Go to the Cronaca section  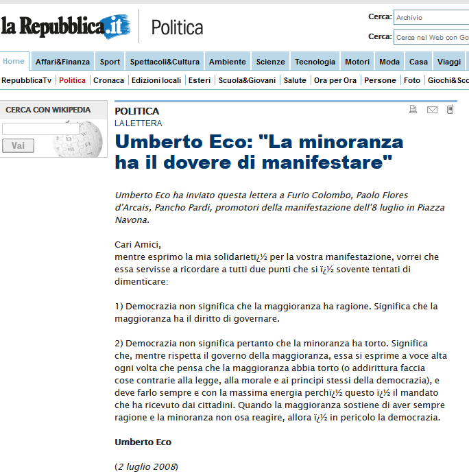(108, 80)
